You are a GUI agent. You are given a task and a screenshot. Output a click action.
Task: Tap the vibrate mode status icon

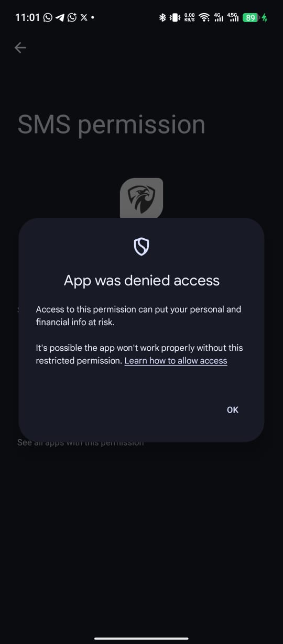pos(175,18)
